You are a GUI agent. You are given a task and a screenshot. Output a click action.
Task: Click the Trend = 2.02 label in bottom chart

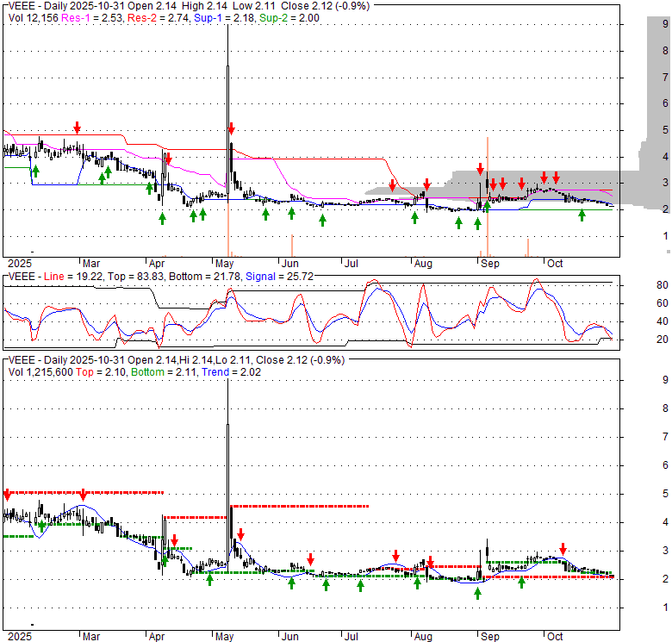click(227, 371)
